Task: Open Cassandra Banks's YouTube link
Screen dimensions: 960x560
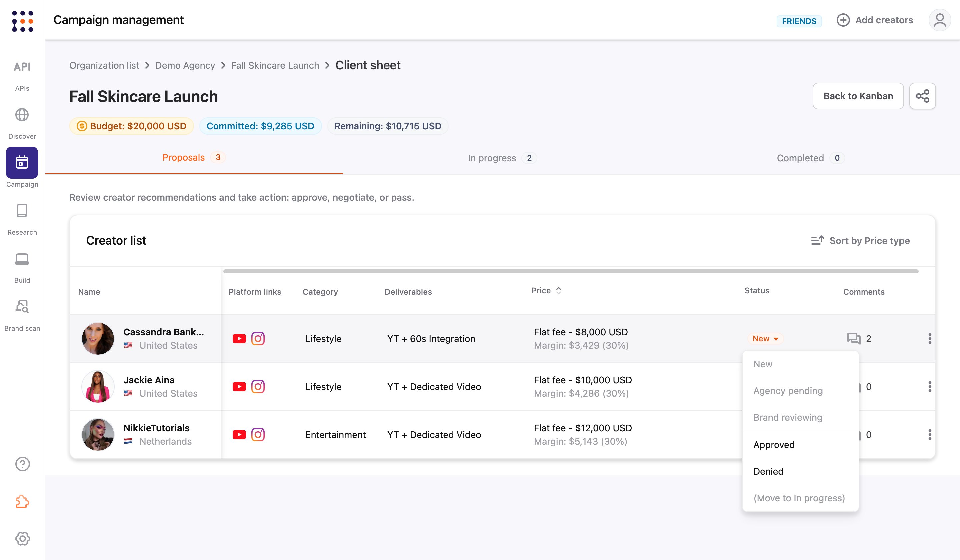Action: click(239, 339)
